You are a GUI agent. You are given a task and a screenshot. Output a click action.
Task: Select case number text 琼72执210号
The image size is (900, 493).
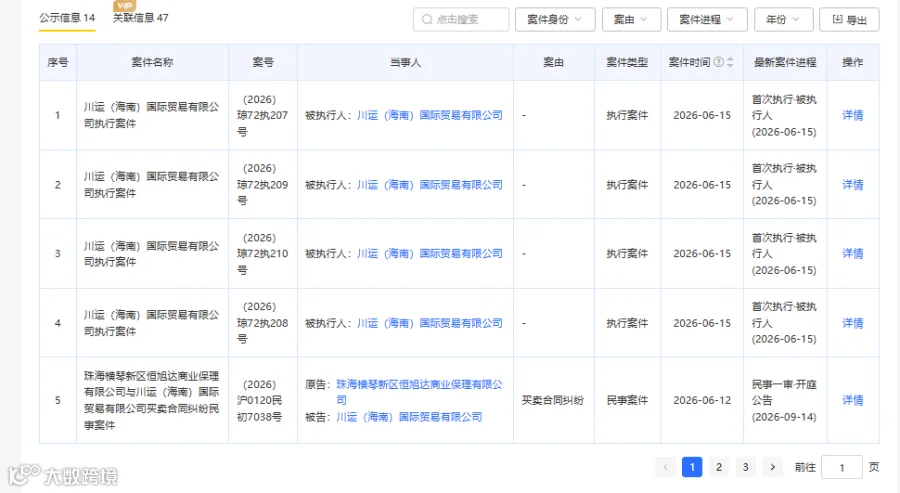262,254
